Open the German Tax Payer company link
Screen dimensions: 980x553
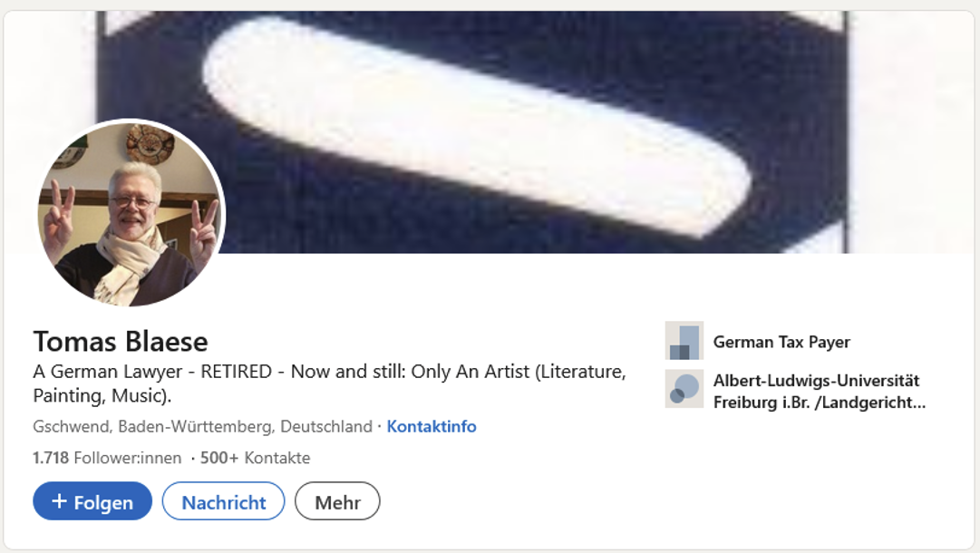coord(781,342)
